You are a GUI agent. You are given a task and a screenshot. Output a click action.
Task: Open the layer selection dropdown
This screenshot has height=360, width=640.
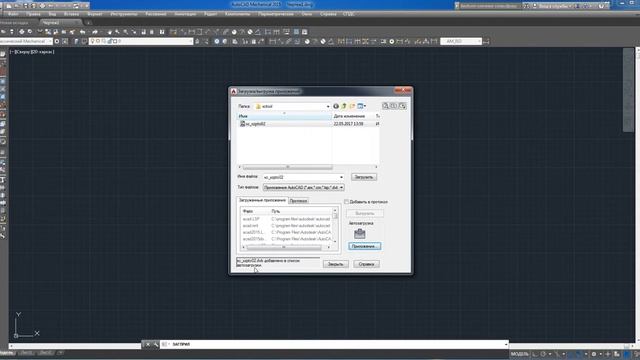coord(190,41)
